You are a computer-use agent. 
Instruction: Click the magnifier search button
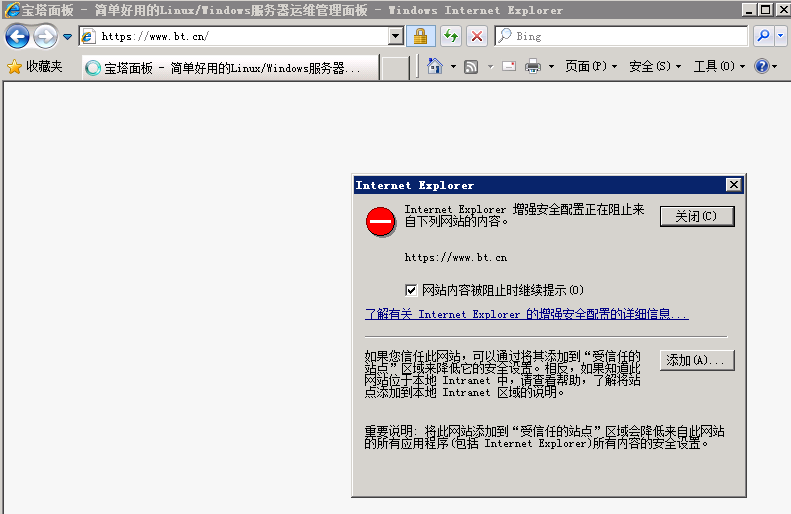click(x=764, y=36)
